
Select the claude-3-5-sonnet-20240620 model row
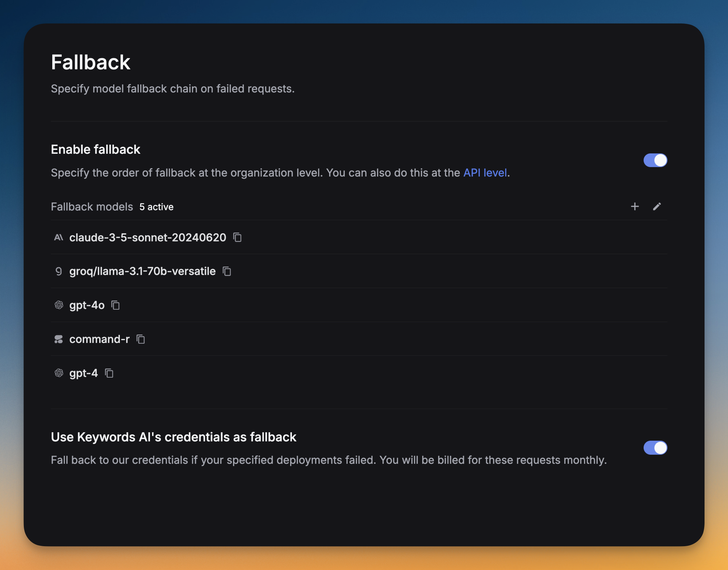pos(359,238)
